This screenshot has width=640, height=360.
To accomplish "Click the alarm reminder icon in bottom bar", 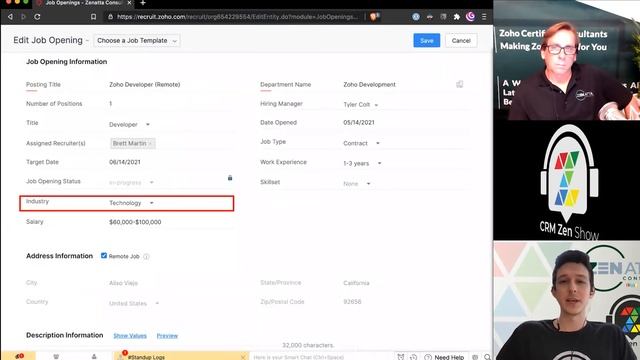I will 401,357.
